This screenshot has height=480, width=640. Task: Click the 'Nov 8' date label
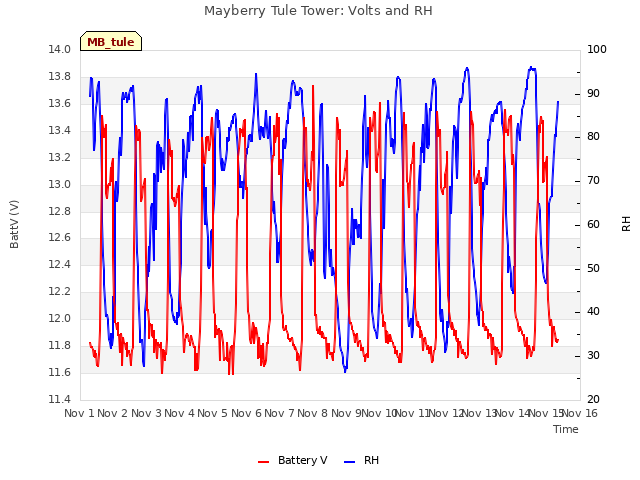(x=313, y=413)
